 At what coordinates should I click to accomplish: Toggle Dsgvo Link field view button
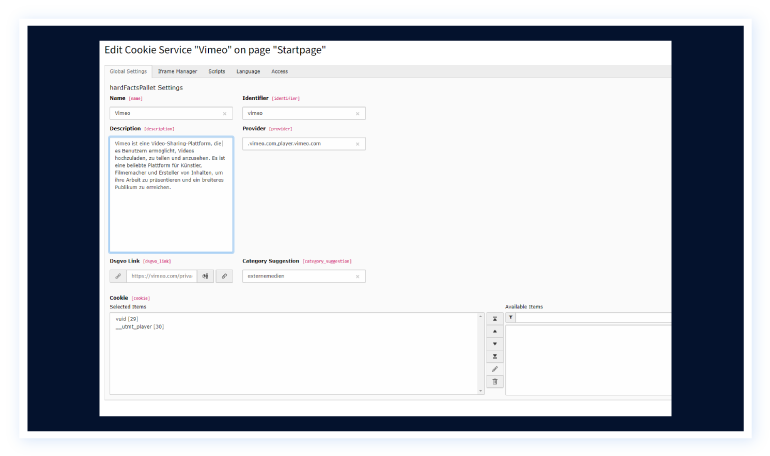[x=205, y=276]
